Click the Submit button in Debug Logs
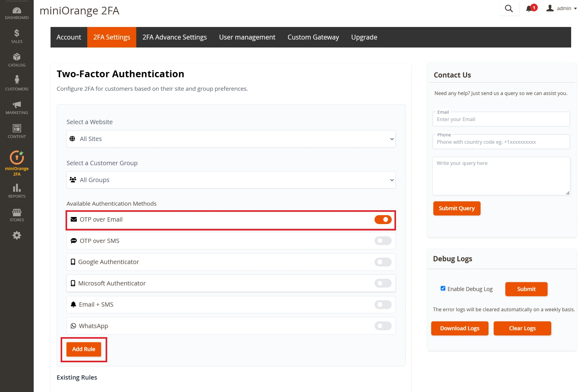The width and height of the screenshot is (588, 392). pyautogui.click(x=526, y=289)
